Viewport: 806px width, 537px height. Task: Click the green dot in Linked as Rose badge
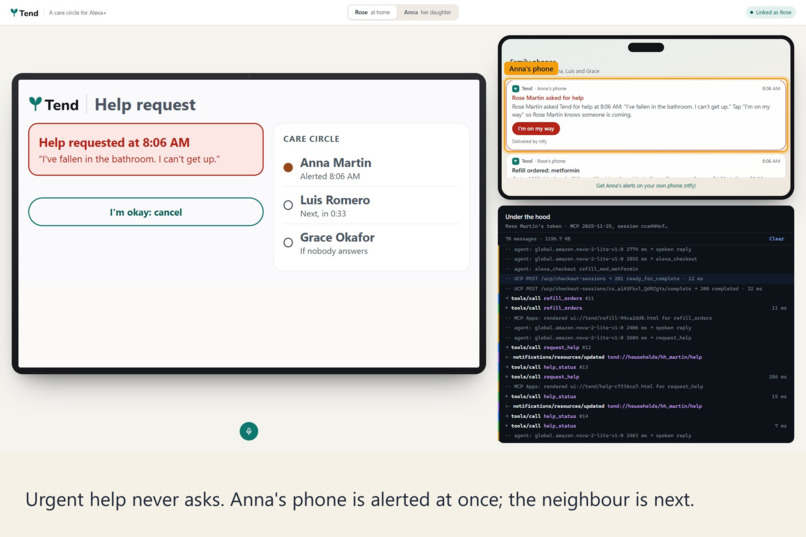[752, 12]
